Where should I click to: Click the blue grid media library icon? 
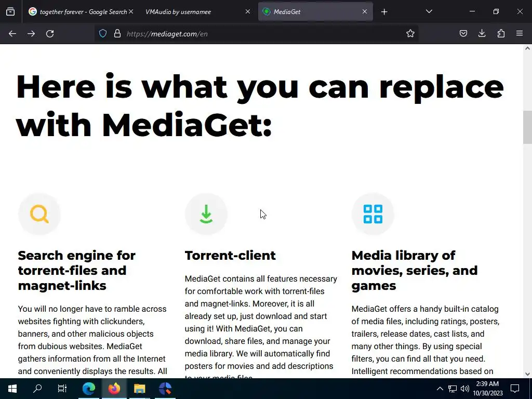(373, 214)
